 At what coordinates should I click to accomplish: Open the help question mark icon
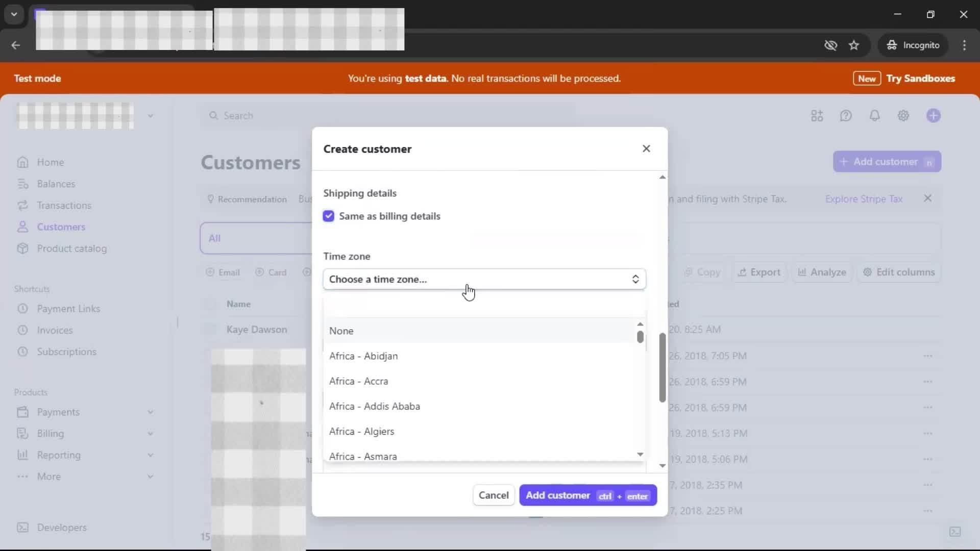(846, 116)
